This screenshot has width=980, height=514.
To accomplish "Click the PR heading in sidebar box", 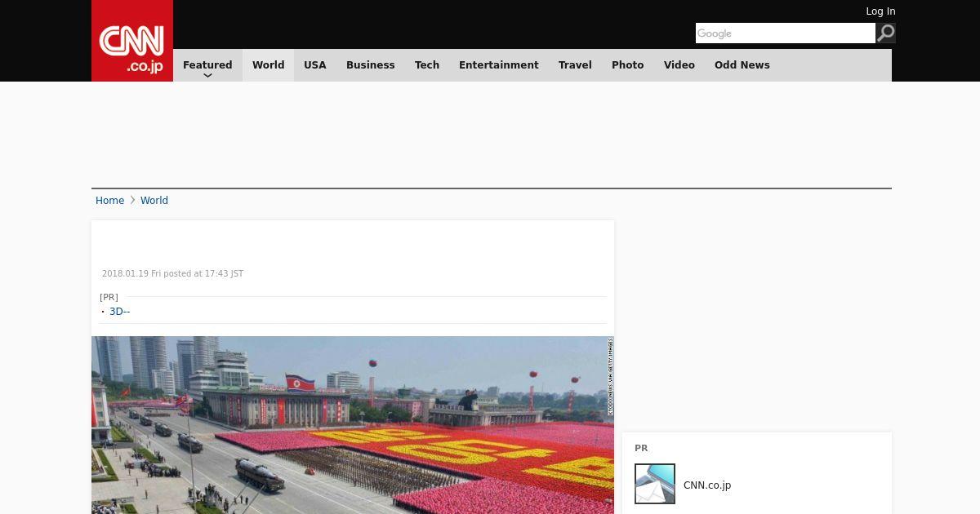I will [641, 448].
